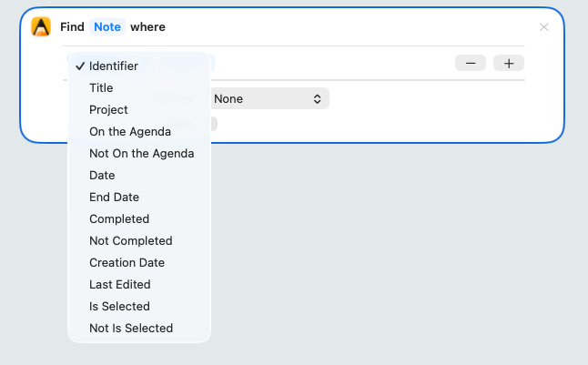The height and width of the screenshot is (365, 588).
Task: Select On the Agenda option
Action: (x=130, y=131)
